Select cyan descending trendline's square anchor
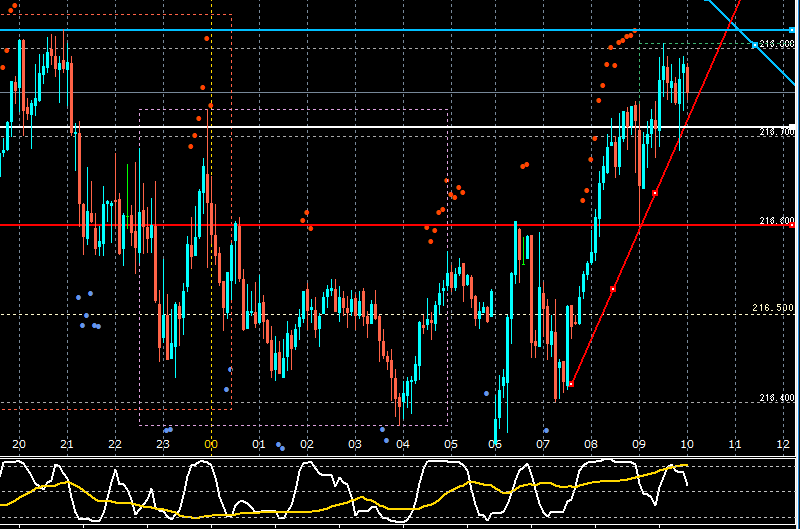The width and height of the screenshot is (800, 529). 755,45
